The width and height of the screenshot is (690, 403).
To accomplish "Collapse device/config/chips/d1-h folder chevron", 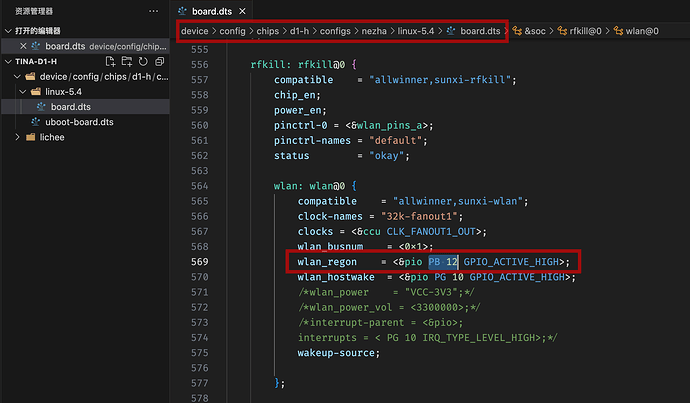I will tap(17, 77).
